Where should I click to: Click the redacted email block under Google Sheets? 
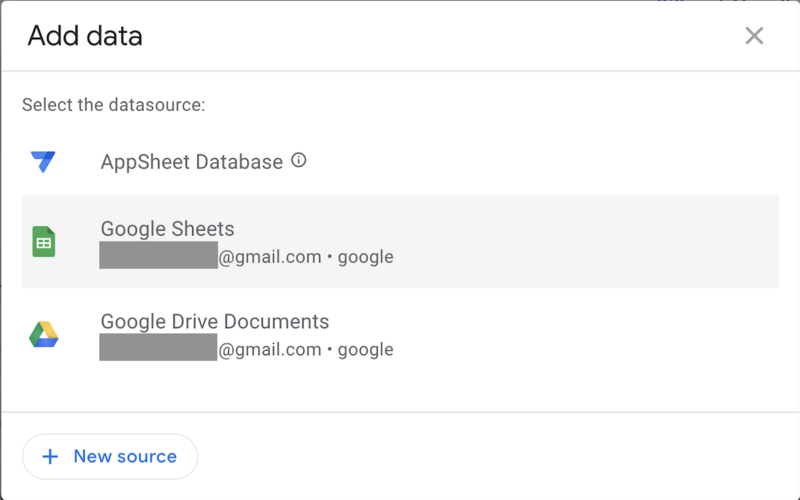(159, 255)
